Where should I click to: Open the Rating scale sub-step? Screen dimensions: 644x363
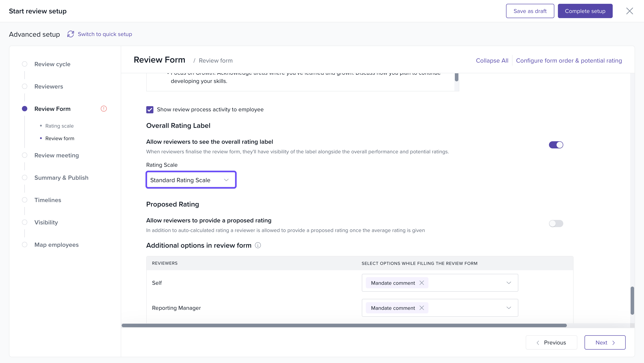click(59, 126)
